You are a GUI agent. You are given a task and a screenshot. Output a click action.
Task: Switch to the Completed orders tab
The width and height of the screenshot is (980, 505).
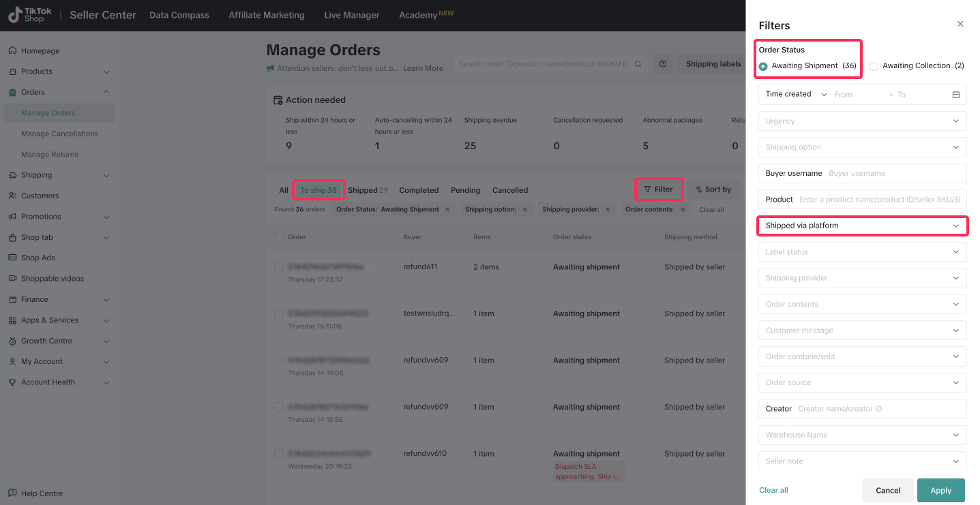(x=419, y=190)
